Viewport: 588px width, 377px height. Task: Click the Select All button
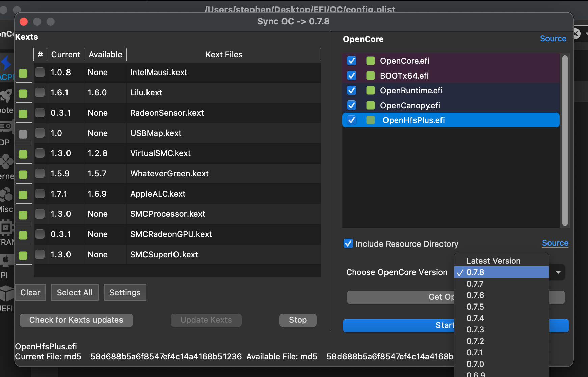pyautogui.click(x=75, y=292)
